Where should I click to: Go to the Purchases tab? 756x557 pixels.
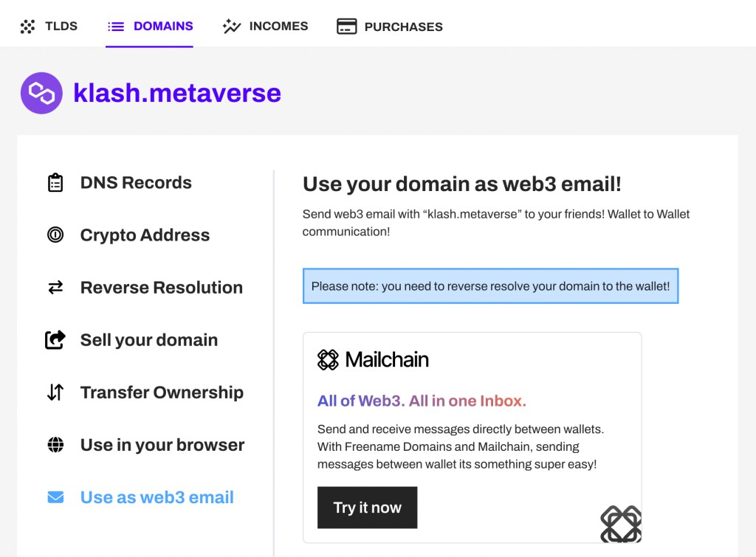tap(403, 27)
